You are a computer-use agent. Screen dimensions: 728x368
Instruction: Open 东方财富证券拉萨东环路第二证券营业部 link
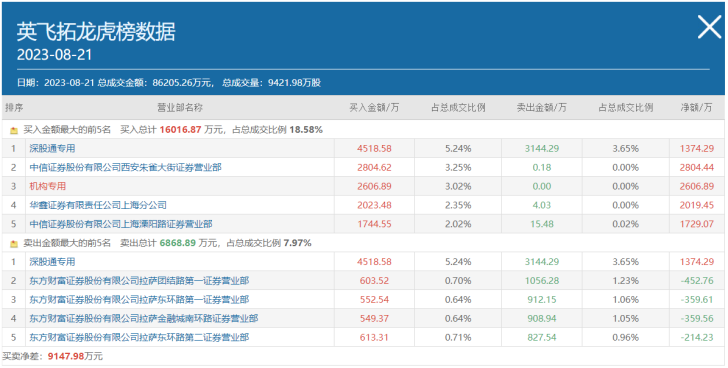click(x=139, y=337)
